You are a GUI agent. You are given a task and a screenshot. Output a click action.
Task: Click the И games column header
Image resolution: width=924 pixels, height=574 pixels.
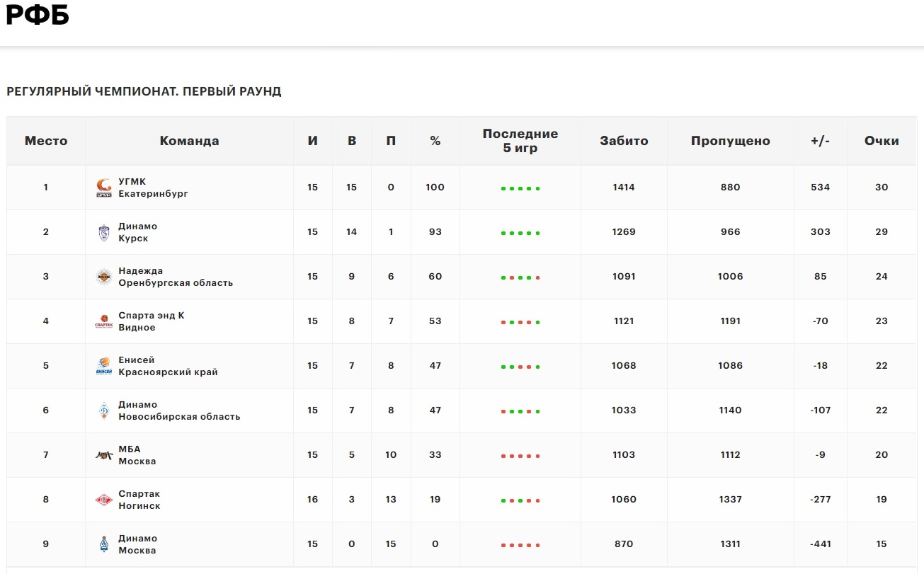click(313, 141)
